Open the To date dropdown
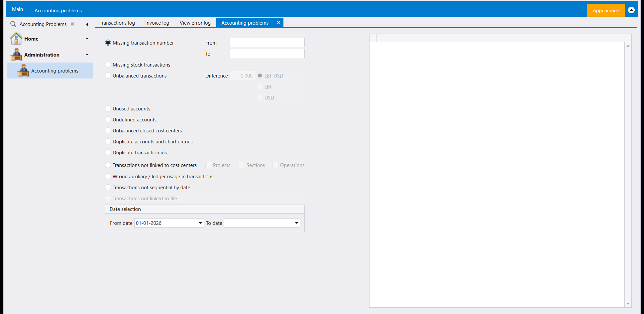The width and height of the screenshot is (644, 314). [297, 223]
